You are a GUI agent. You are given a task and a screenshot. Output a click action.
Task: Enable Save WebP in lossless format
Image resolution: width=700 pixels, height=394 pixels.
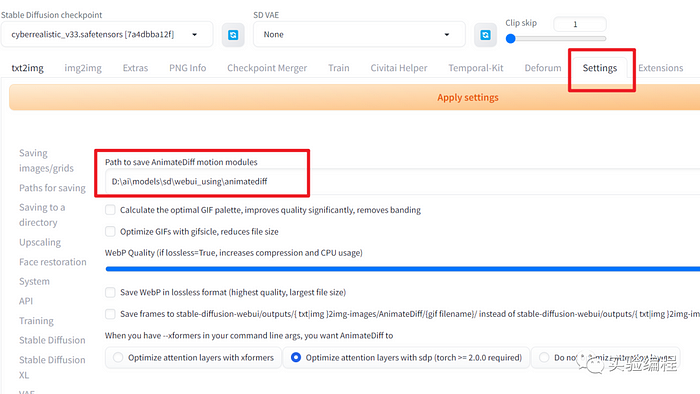coord(110,292)
